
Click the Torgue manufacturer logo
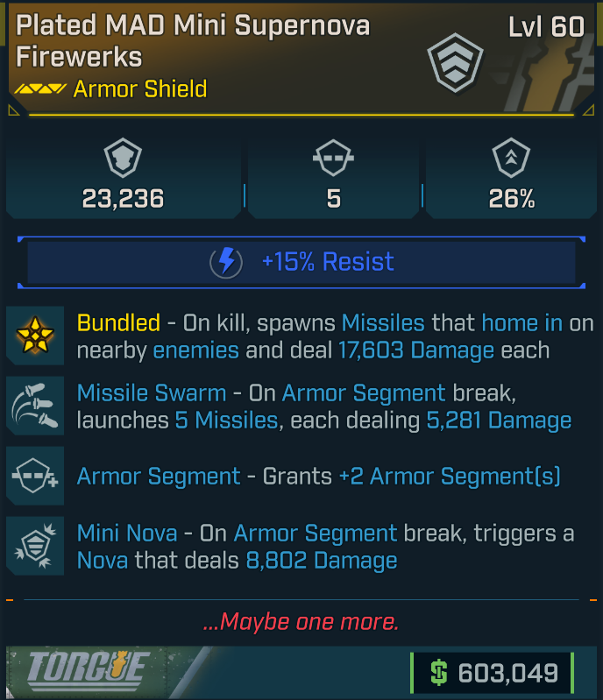[x=88, y=671]
